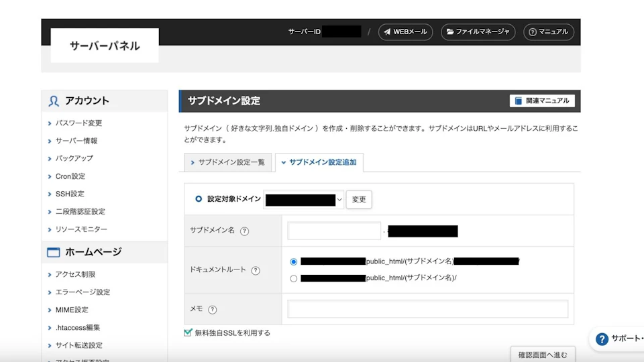Click the question mark icon on マニュアル
This screenshot has height=362, width=644.
[x=532, y=32]
